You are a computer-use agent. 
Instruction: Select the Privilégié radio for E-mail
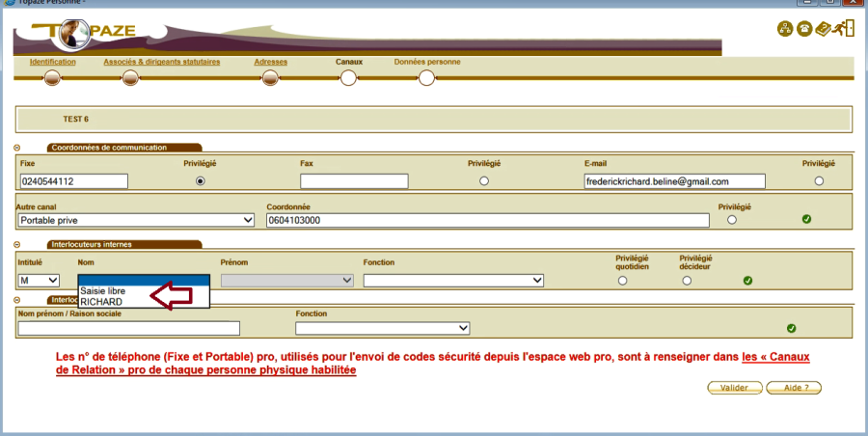pyautogui.click(x=819, y=180)
